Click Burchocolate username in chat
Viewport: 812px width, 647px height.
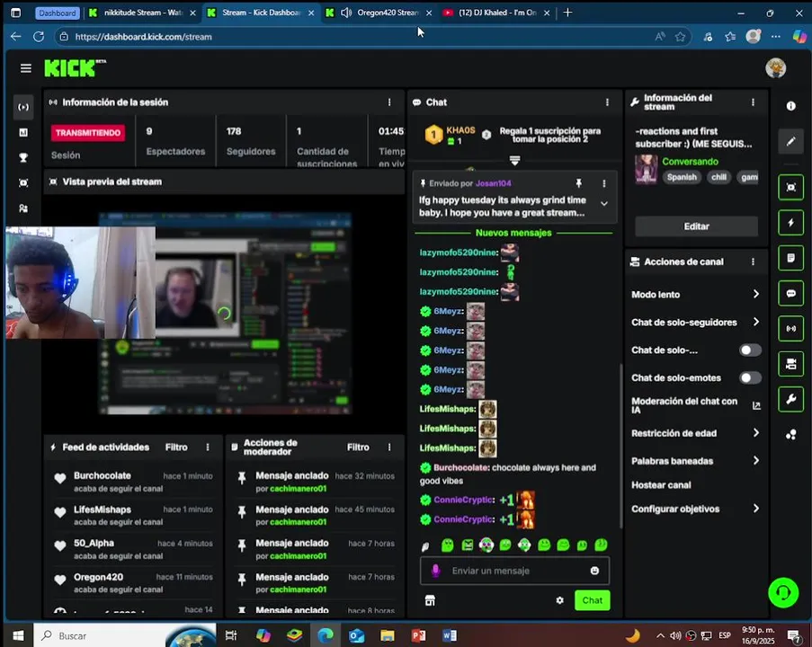coord(461,467)
